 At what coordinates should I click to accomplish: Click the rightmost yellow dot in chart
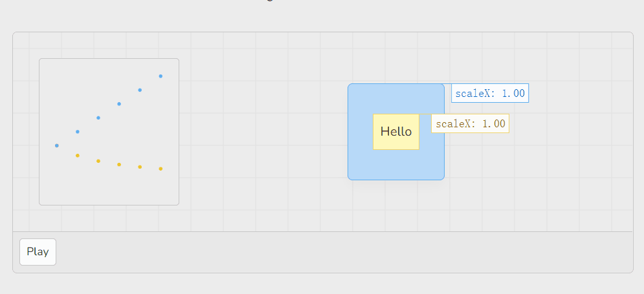pos(161,169)
